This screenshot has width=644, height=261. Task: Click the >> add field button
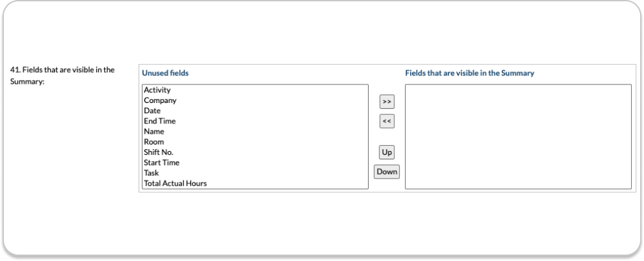(387, 102)
